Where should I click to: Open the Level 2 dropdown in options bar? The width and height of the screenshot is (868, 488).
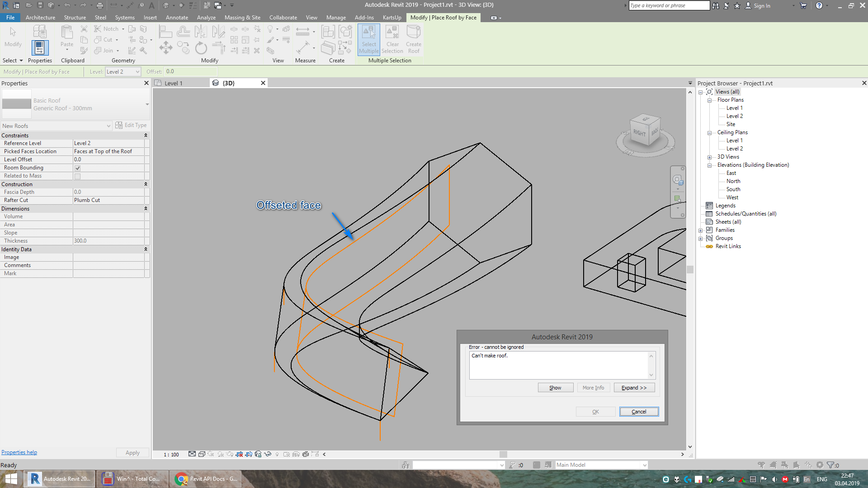point(123,72)
